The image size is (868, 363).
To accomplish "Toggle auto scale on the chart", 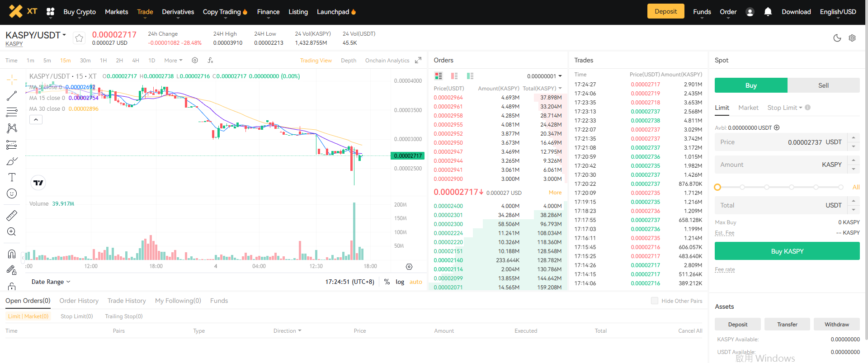I will point(416,282).
